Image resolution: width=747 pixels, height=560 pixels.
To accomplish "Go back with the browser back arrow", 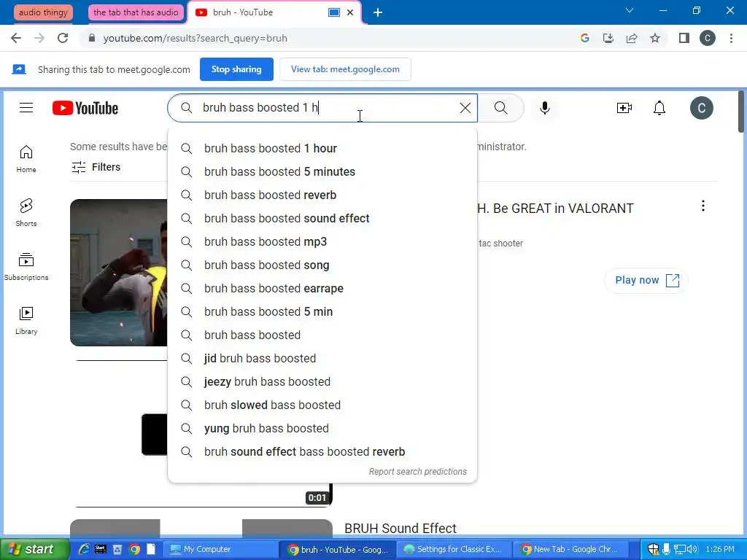I will [16, 38].
